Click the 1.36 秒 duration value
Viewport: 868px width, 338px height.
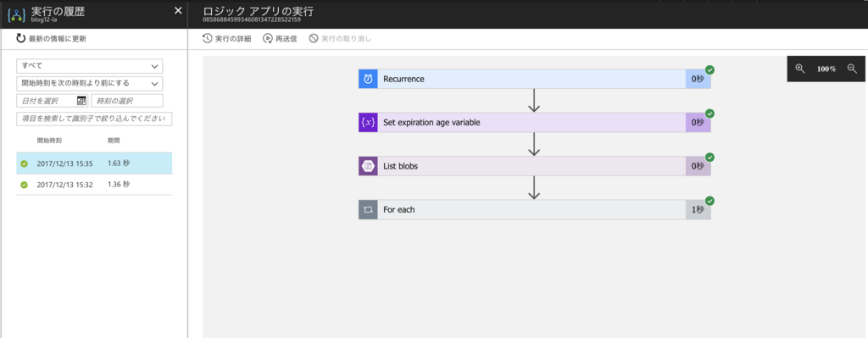pos(119,184)
